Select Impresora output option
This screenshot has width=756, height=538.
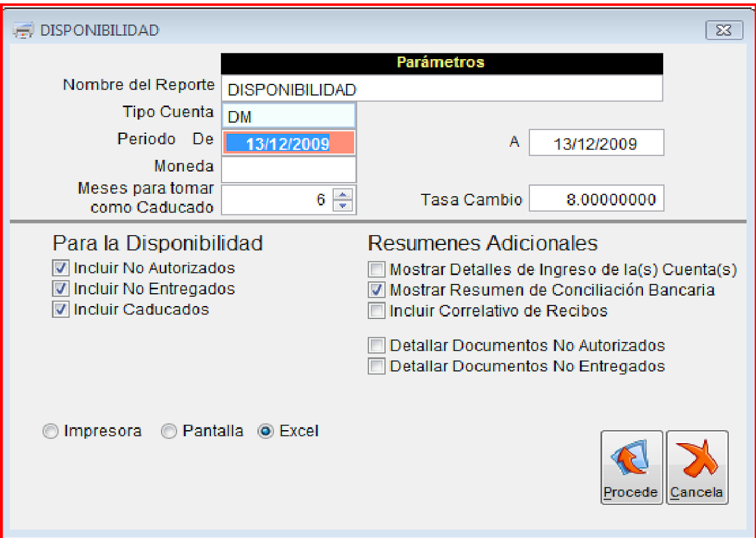(x=50, y=431)
